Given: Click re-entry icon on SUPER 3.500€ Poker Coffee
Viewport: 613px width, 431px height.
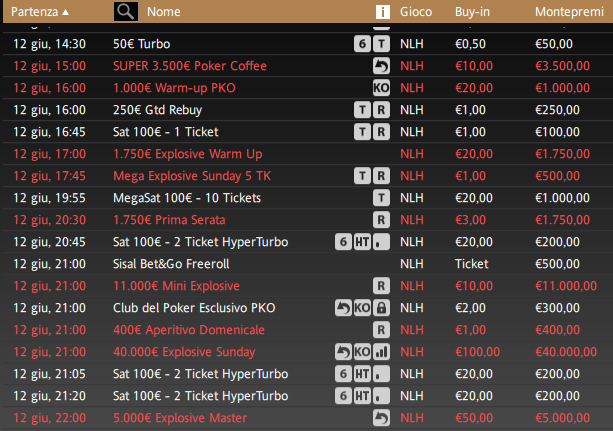Looking at the screenshot, I should pyautogui.click(x=381, y=66).
